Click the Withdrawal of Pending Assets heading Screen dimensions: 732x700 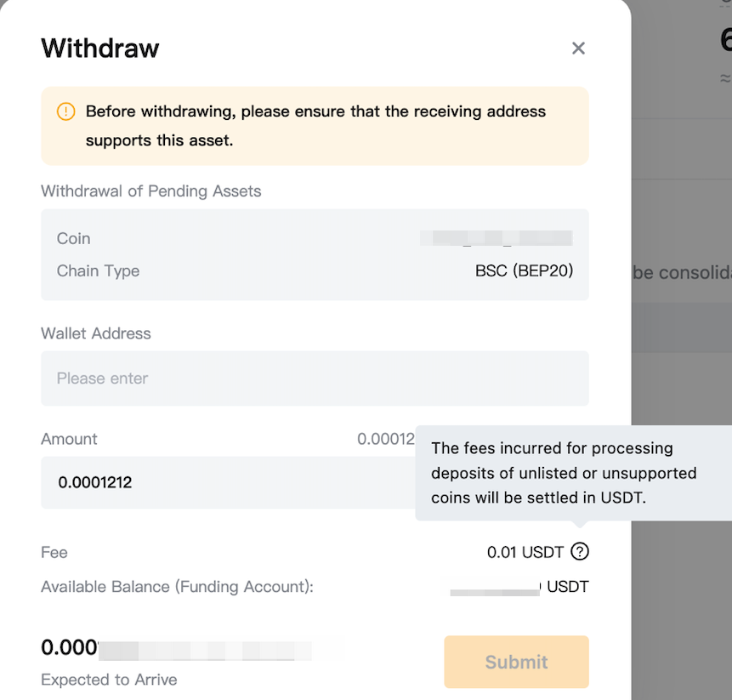[151, 191]
